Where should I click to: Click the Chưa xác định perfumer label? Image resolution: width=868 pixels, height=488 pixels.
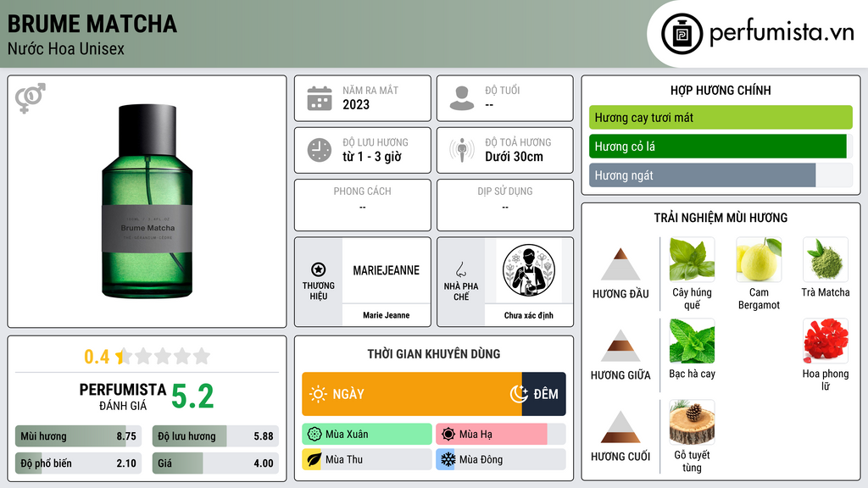[x=529, y=315]
